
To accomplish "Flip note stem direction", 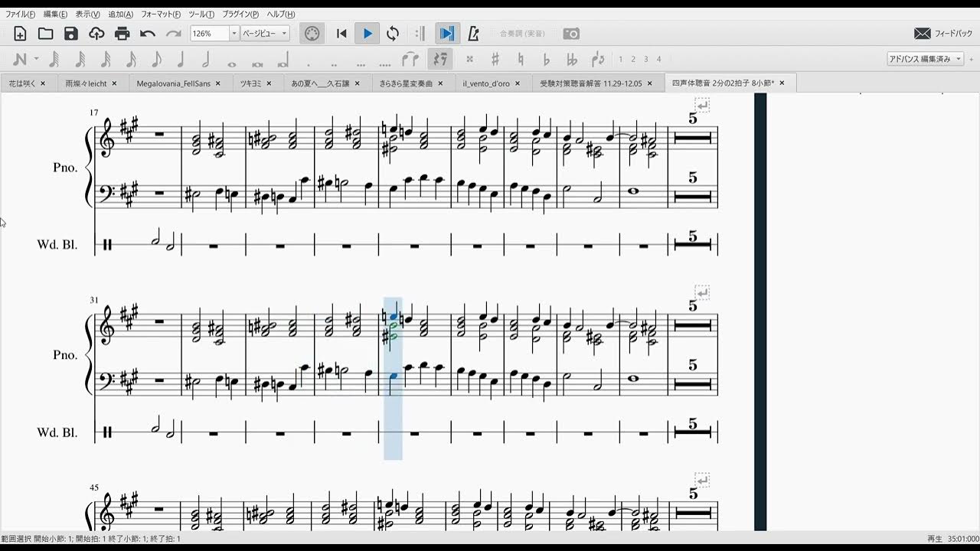I will click(x=598, y=59).
